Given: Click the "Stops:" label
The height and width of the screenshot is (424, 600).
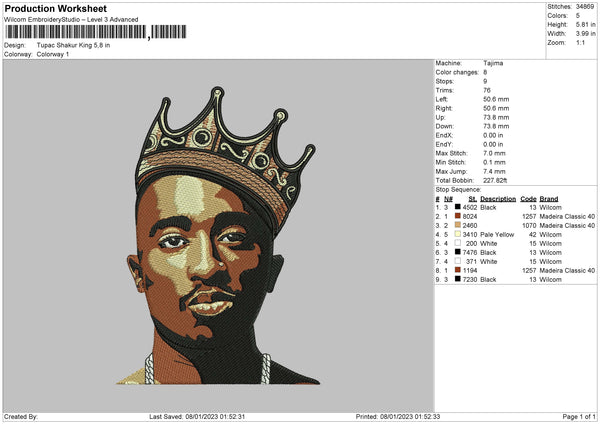Looking at the screenshot, I should (x=445, y=81).
